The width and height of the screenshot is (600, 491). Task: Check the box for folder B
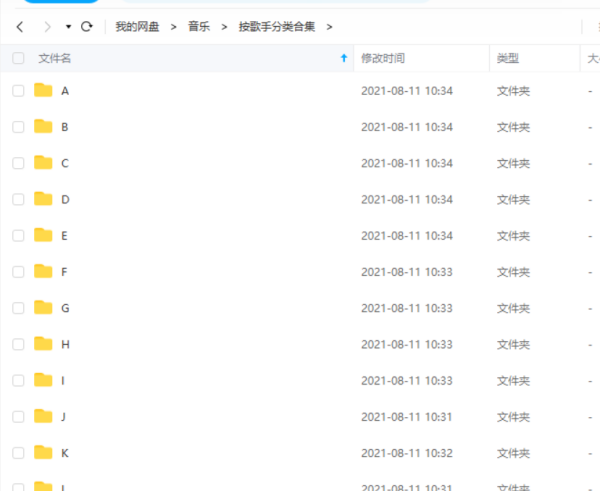click(18, 127)
